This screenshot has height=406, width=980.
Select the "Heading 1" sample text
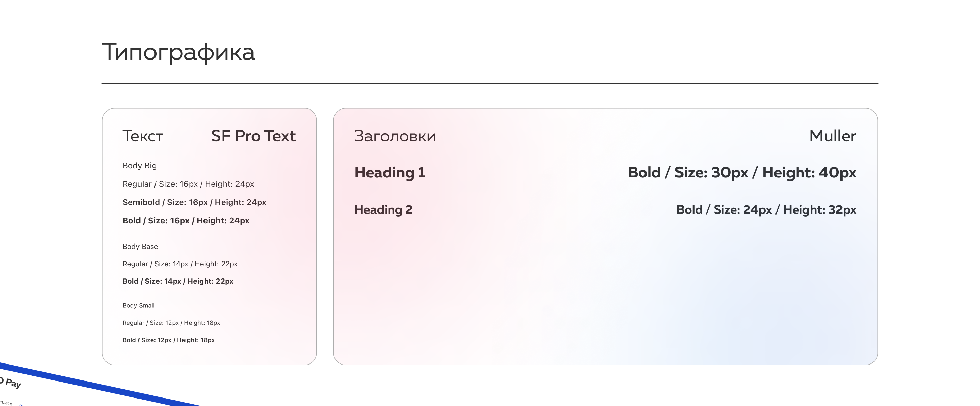point(390,173)
